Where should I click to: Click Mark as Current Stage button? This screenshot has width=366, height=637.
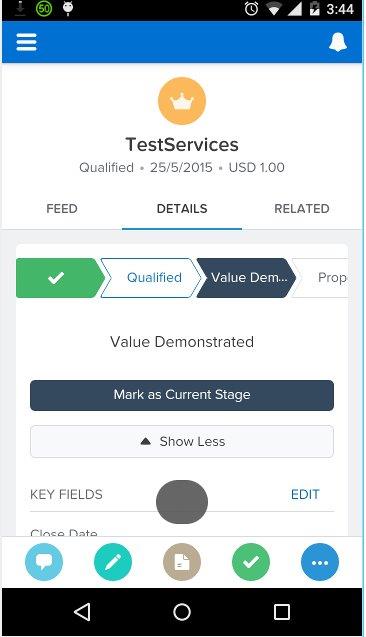click(x=182, y=395)
